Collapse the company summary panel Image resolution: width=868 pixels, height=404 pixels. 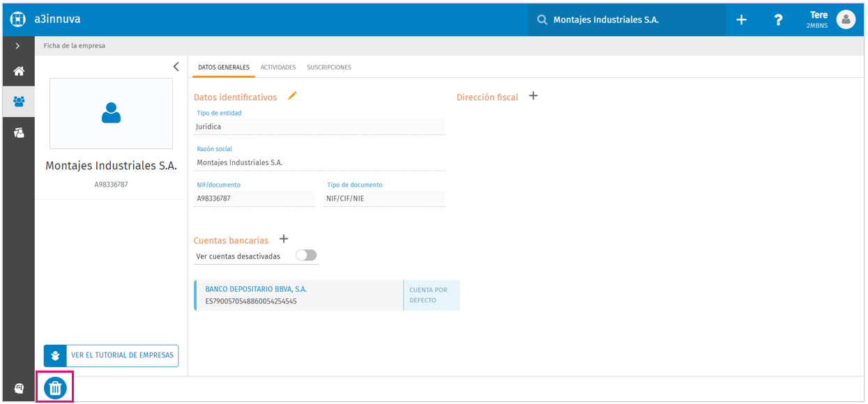[x=176, y=67]
